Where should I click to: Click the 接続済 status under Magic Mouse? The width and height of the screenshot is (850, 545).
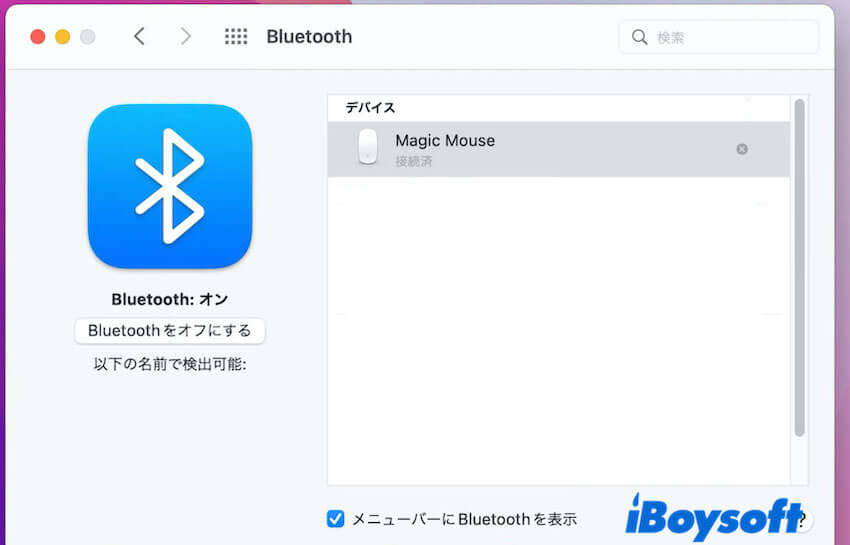click(414, 161)
